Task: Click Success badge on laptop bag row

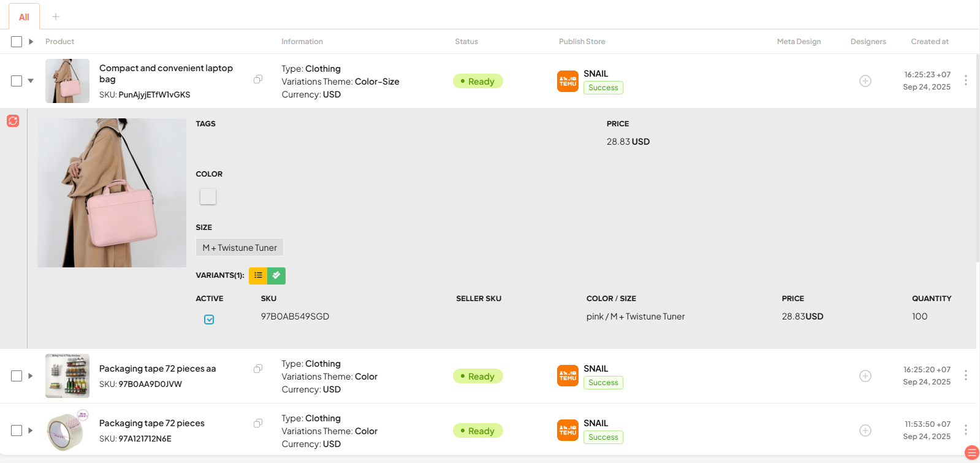Action: pos(603,88)
